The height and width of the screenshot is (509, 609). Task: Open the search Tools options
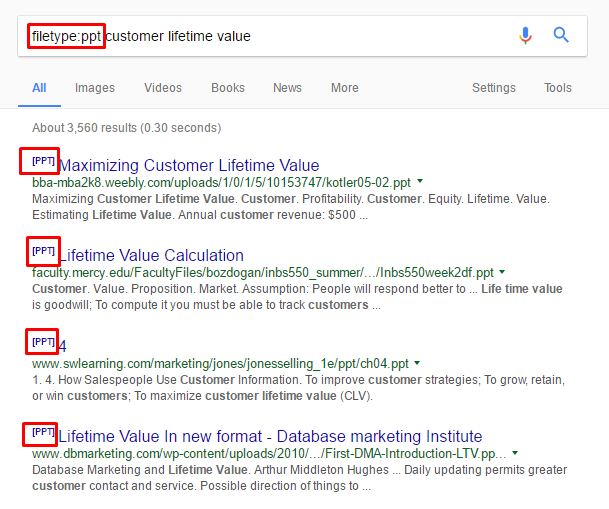coord(557,88)
